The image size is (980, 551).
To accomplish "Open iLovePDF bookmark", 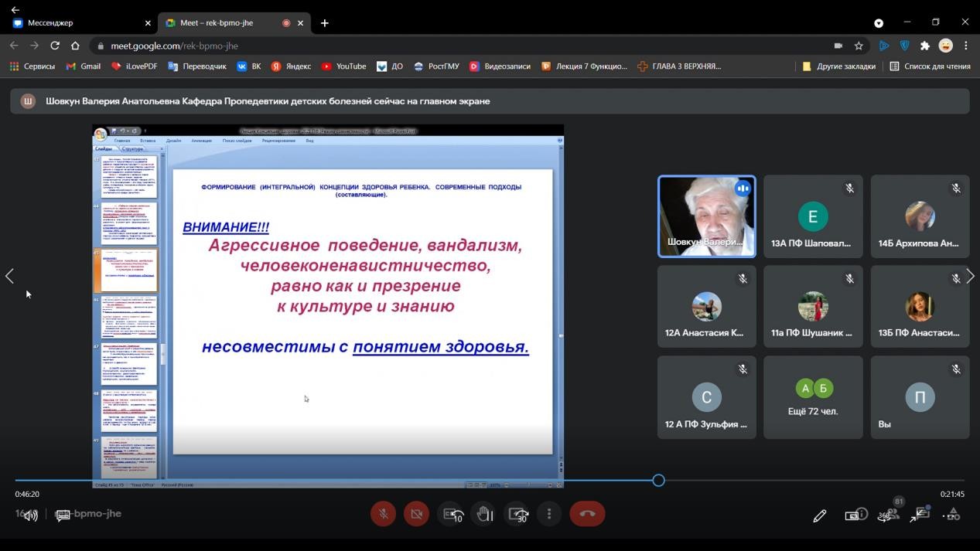I will tap(135, 66).
